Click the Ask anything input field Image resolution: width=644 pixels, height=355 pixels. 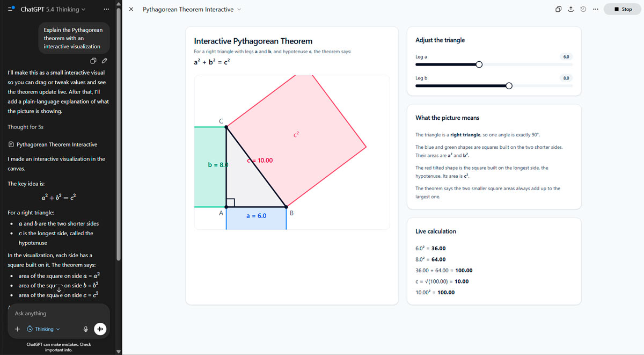[x=56, y=313]
